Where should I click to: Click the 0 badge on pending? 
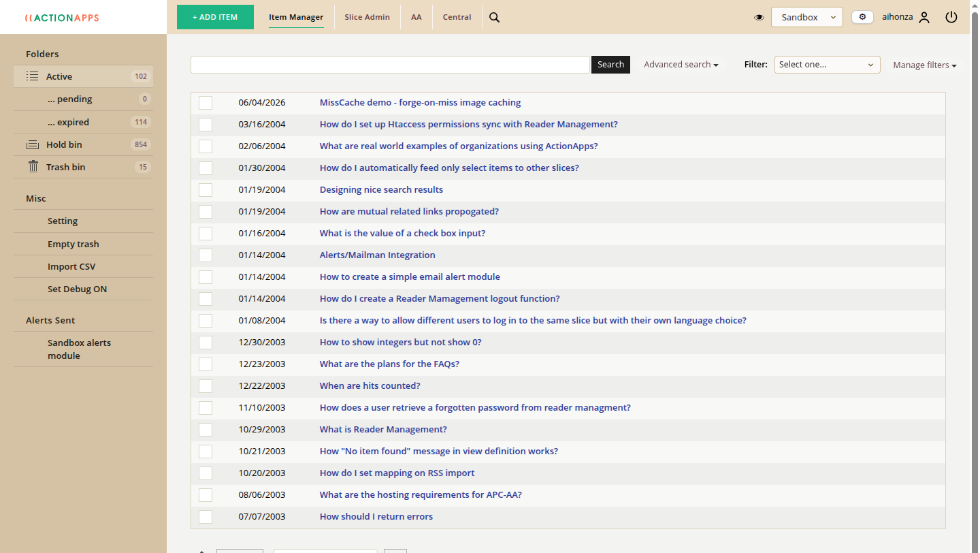pyautogui.click(x=145, y=99)
